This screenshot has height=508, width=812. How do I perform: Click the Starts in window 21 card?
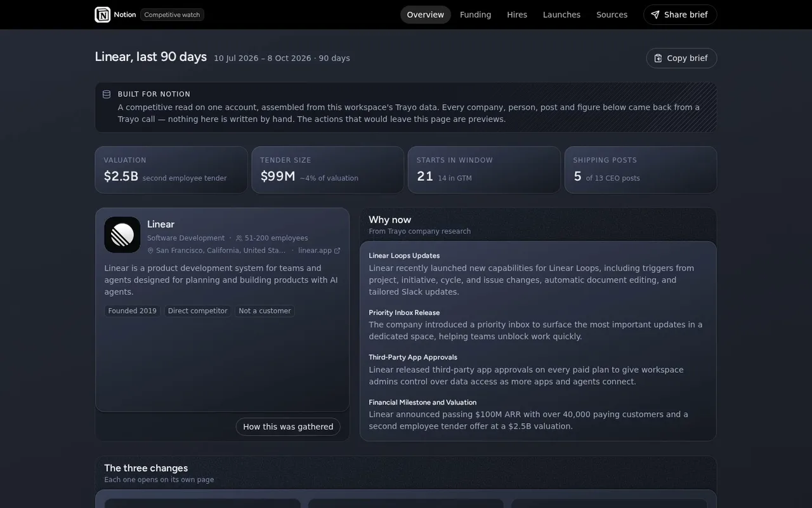484,170
